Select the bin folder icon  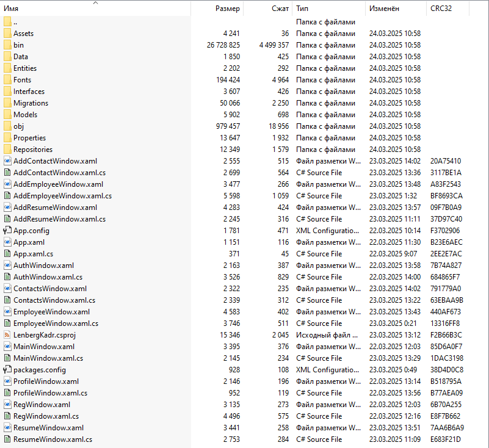(7, 45)
